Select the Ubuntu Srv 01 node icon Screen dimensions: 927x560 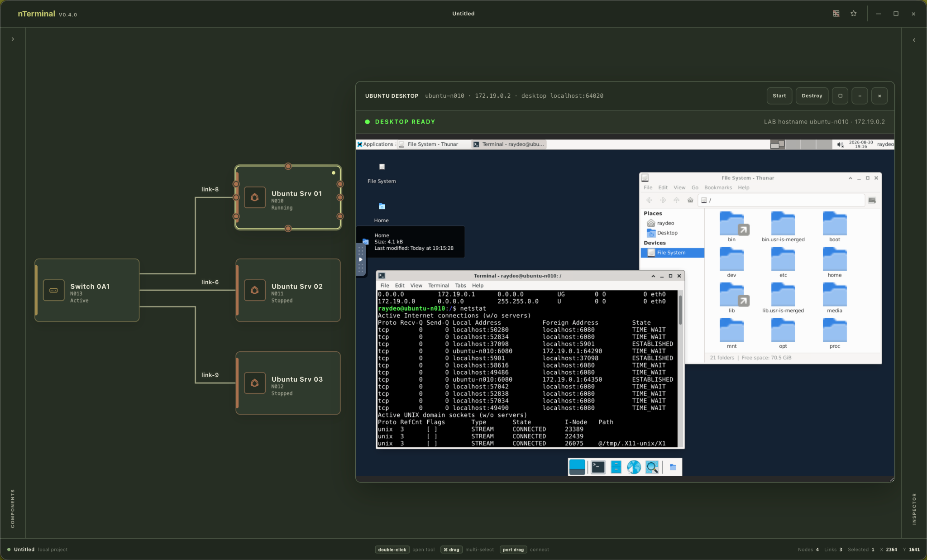pyautogui.click(x=255, y=197)
